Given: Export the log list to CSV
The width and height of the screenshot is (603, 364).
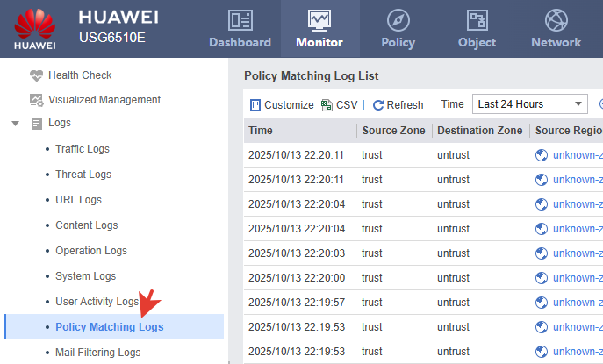Looking at the screenshot, I should point(340,105).
